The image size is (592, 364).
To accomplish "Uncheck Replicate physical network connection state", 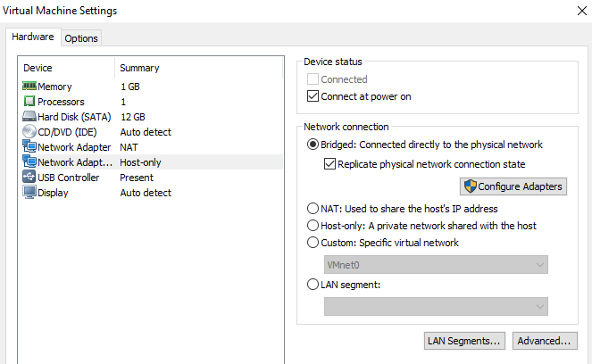I will coord(330,164).
